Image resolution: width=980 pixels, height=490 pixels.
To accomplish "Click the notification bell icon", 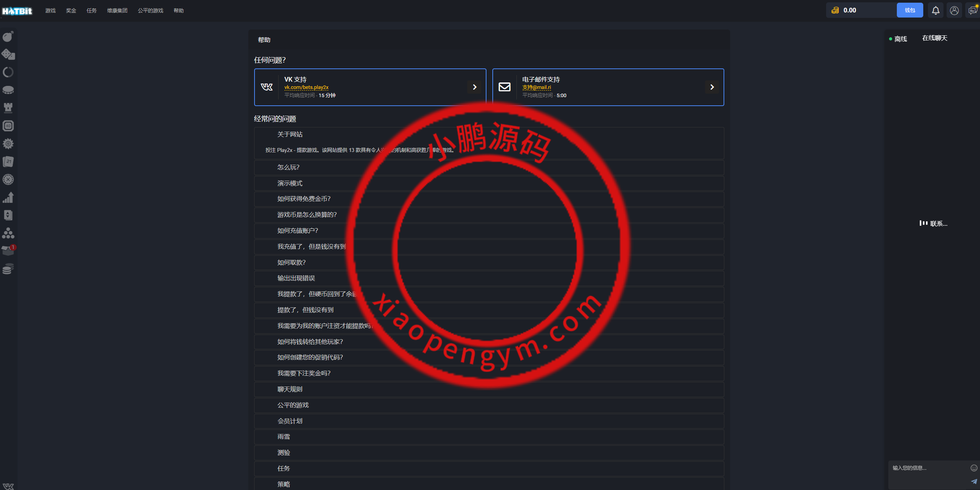I will pyautogui.click(x=935, y=10).
